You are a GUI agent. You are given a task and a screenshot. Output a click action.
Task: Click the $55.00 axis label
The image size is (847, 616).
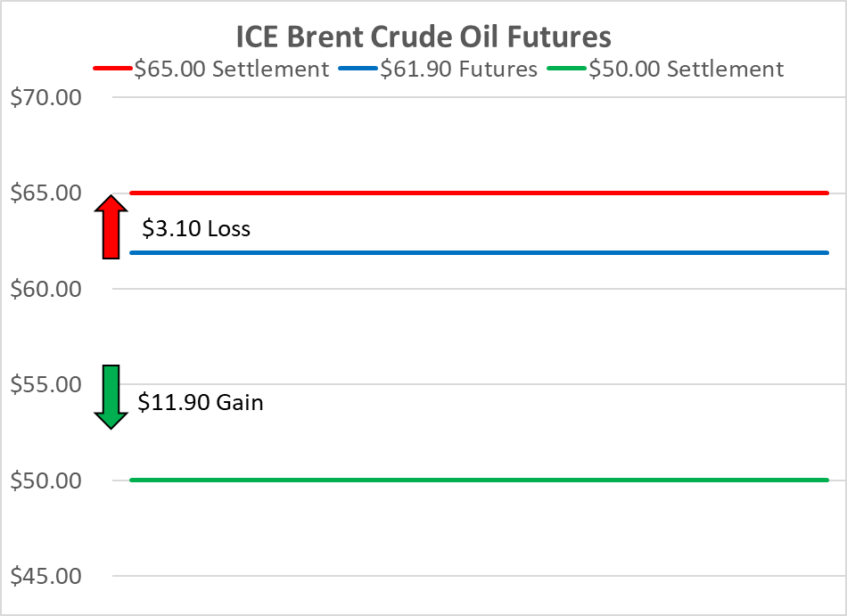pyautogui.click(x=46, y=384)
